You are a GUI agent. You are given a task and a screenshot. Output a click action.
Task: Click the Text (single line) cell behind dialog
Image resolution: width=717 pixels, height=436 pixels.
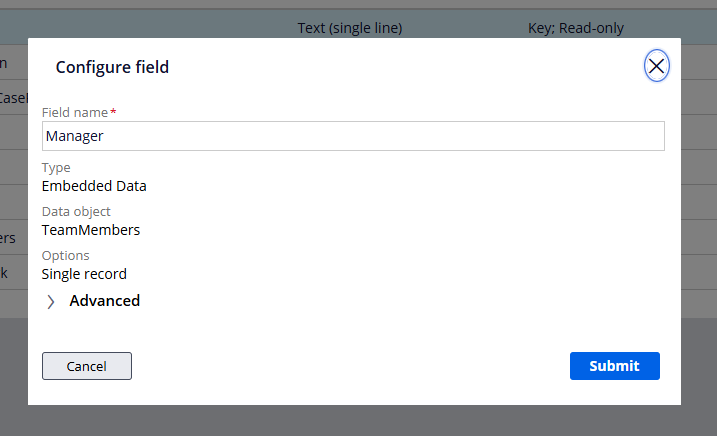[350, 28]
